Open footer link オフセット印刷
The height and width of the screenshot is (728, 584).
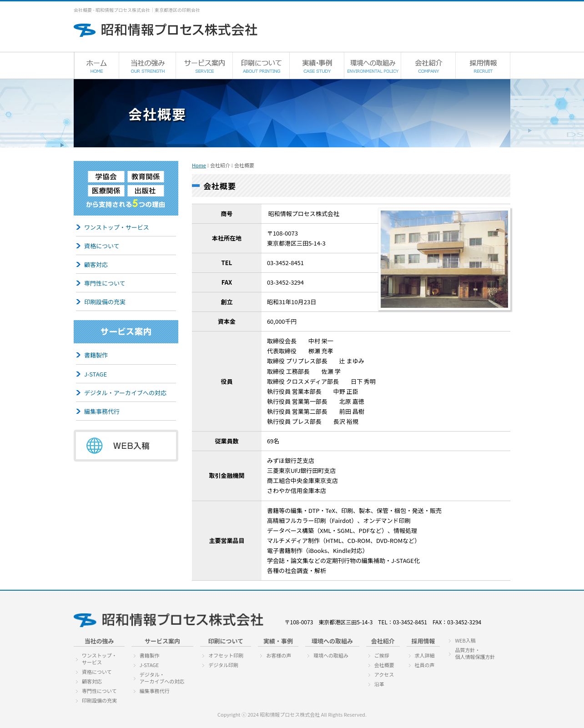click(226, 656)
